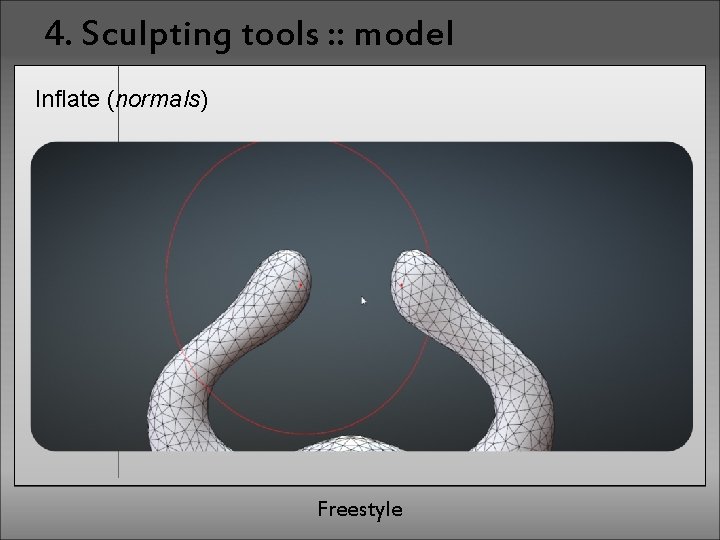720x540 pixels.
Task: Click the word "model" in the title
Action: tap(404, 34)
